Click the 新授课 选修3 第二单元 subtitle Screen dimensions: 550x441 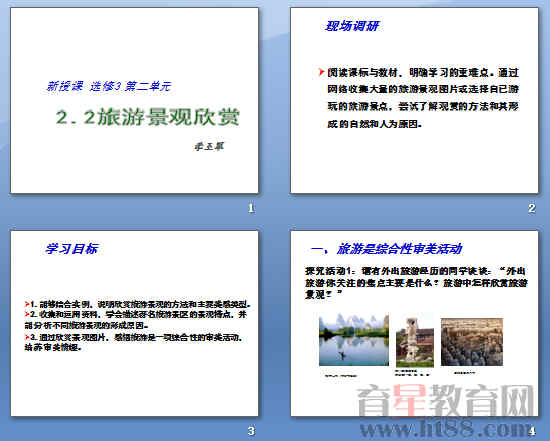pyautogui.click(x=108, y=86)
